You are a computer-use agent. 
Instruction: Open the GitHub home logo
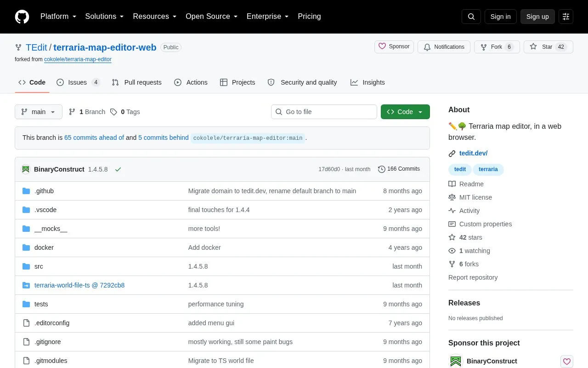click(22, 17)
